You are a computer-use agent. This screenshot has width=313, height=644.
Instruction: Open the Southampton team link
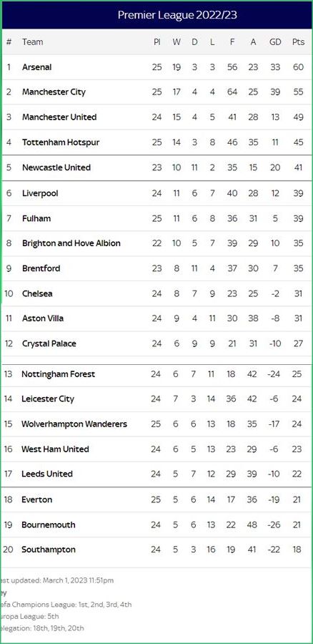(x=49, y=550)
